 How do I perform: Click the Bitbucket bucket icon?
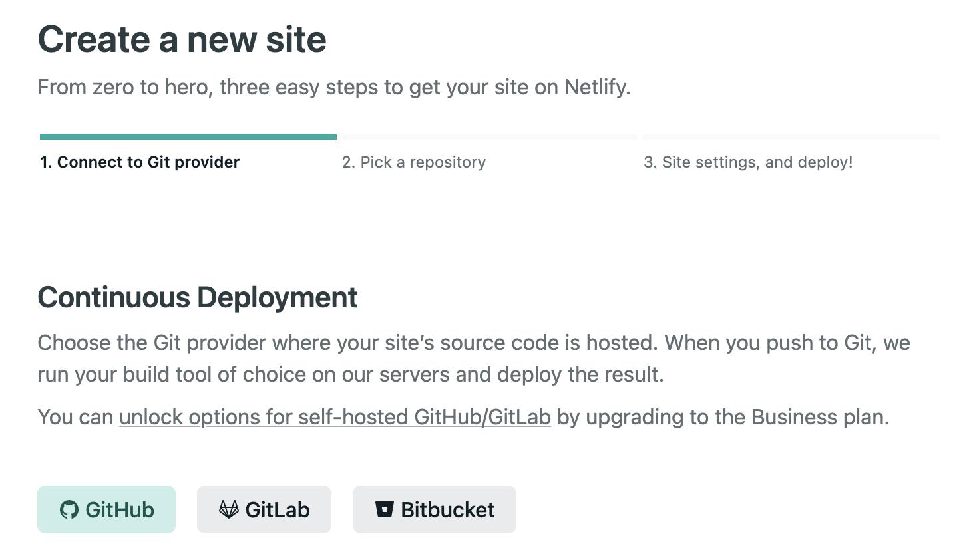tap(385, 509)
